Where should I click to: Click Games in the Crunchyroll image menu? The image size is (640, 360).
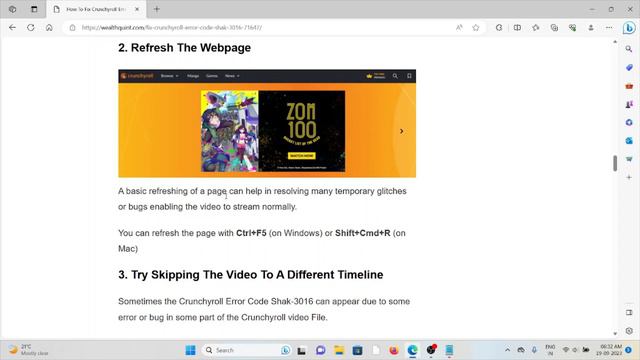coord(211,76)
